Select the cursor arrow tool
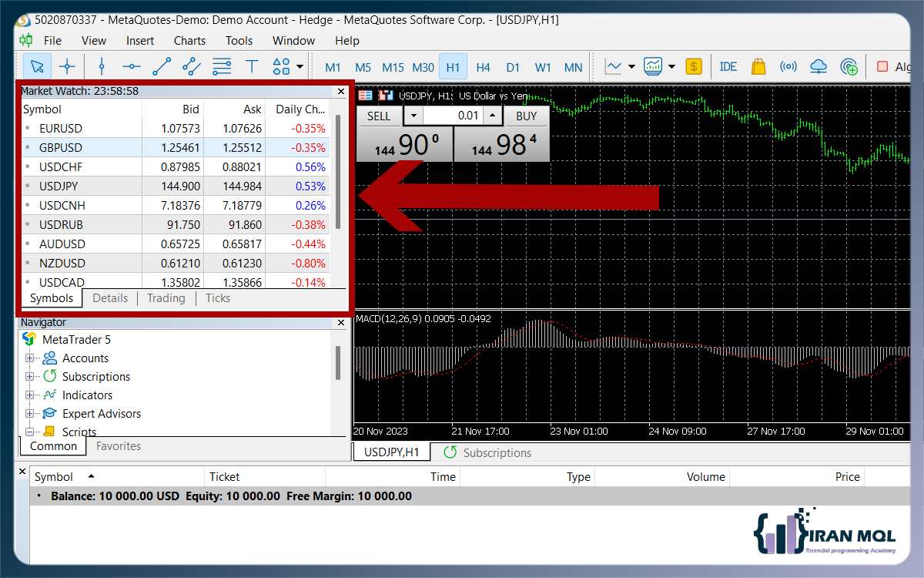Viewport: 924px width, 578px height. pos(37,67)
